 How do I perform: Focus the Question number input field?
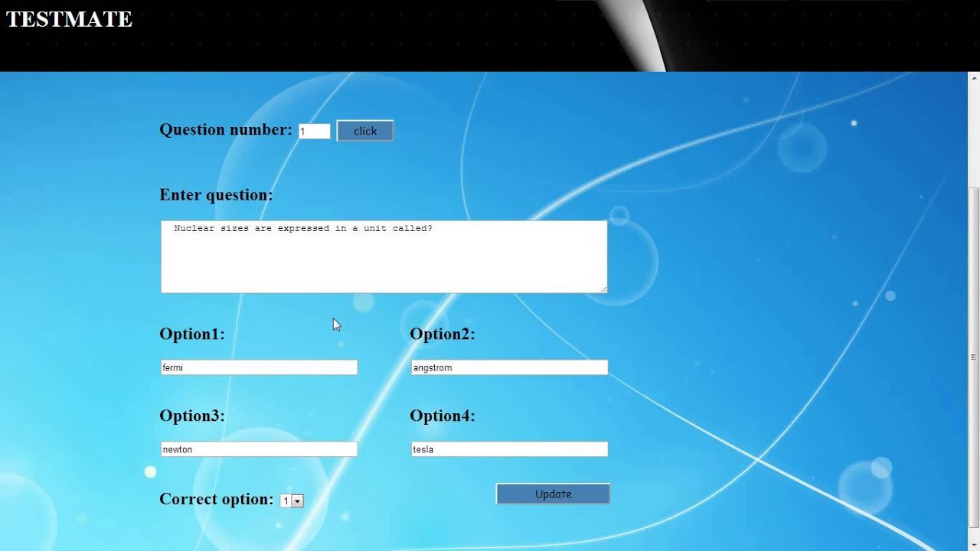(x=314, y=132)
